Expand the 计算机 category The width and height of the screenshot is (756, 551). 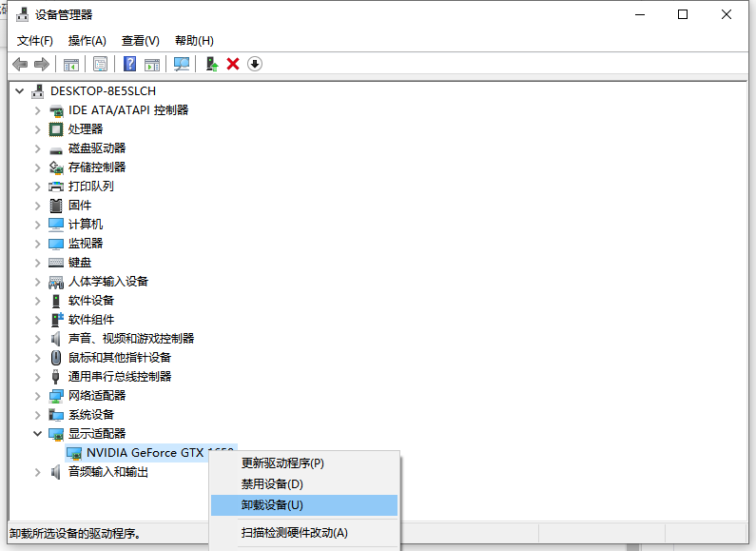click(38, 225)
